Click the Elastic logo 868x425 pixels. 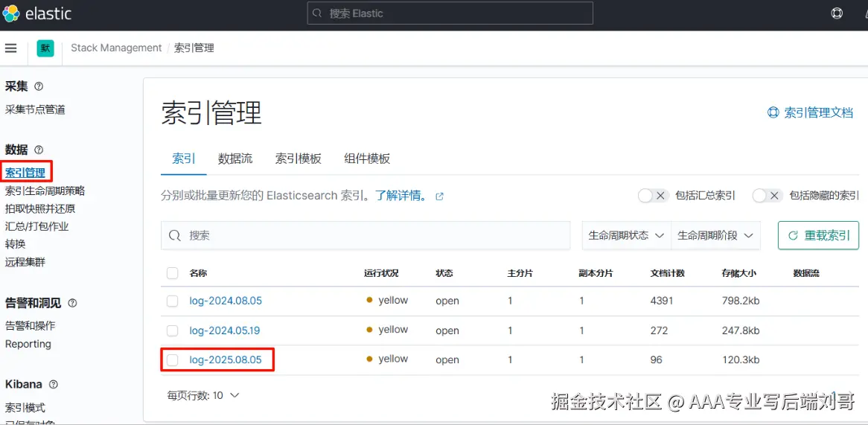tap(37, 13)
